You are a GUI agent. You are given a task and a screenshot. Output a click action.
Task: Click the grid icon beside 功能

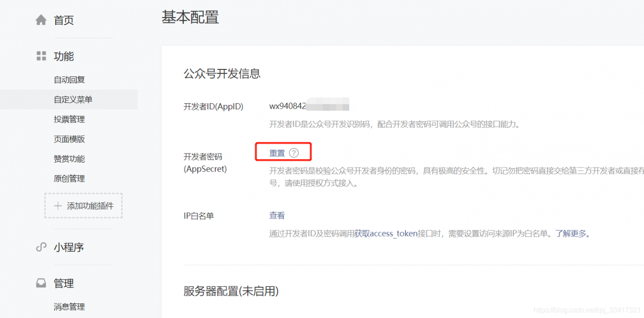41,56
